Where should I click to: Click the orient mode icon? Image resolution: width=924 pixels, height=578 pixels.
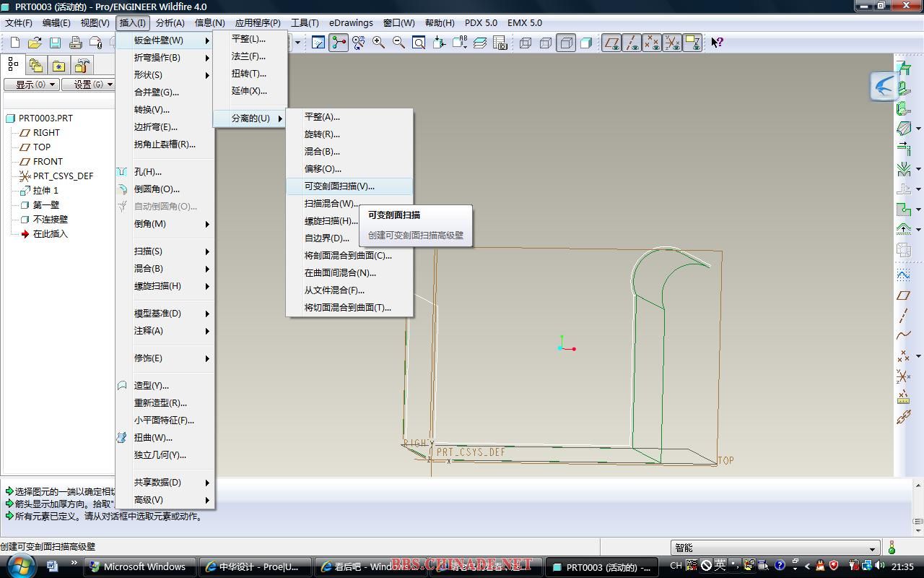[x=358, y=43]
